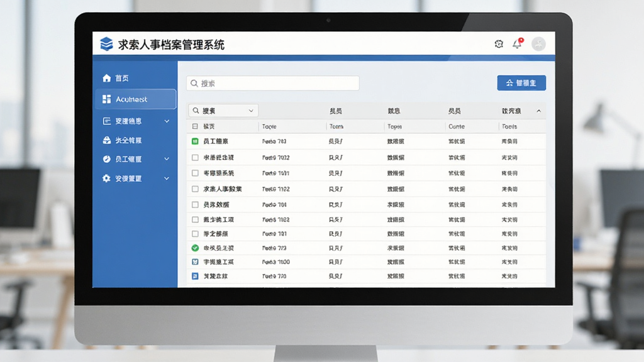This screenshot has width=644, height=362.
Task: Click the code cell ending in 1182
Action: click(276, 219)
